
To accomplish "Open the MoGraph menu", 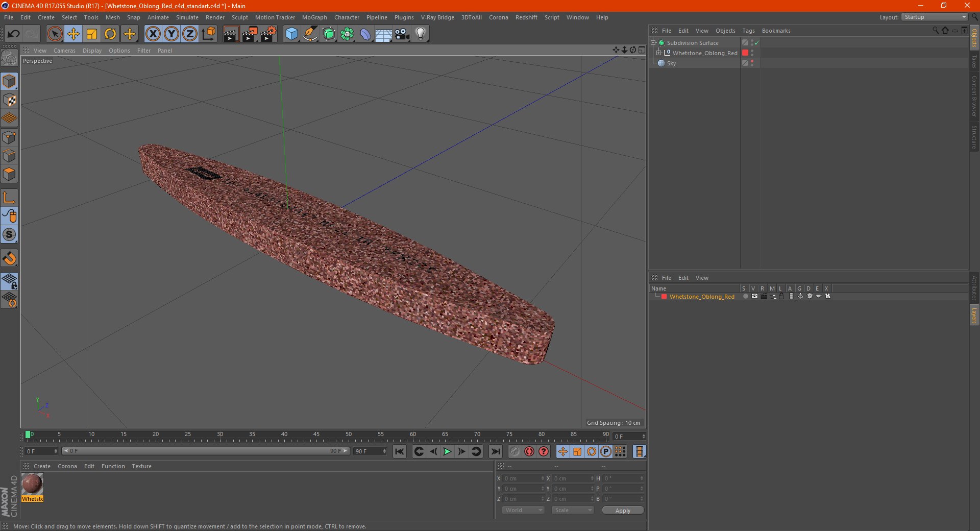I will (x=314, y=17).
